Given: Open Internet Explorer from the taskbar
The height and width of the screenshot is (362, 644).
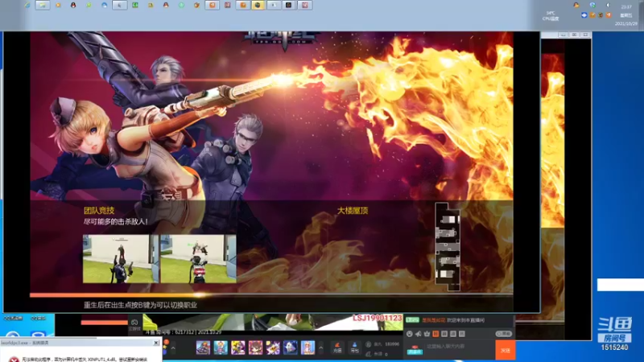Looking at the screenshot, I should pos(27,5).
